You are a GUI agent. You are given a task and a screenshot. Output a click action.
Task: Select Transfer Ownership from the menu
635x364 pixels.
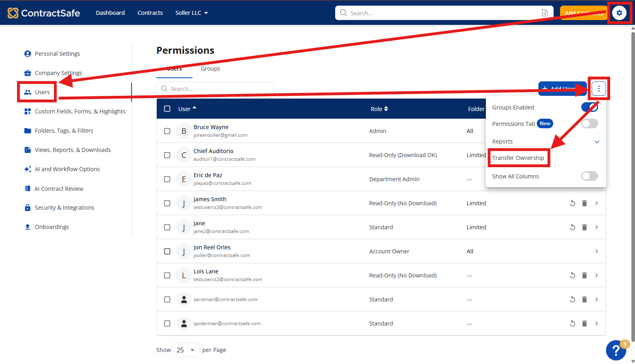[x=518, y=158]
